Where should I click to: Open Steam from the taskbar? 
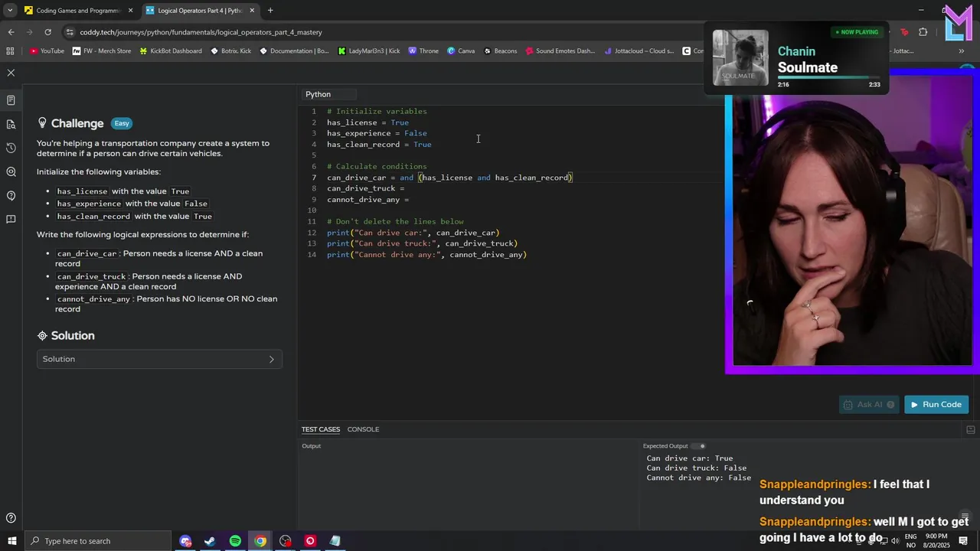pyautogui.click(x=210, y=541)
